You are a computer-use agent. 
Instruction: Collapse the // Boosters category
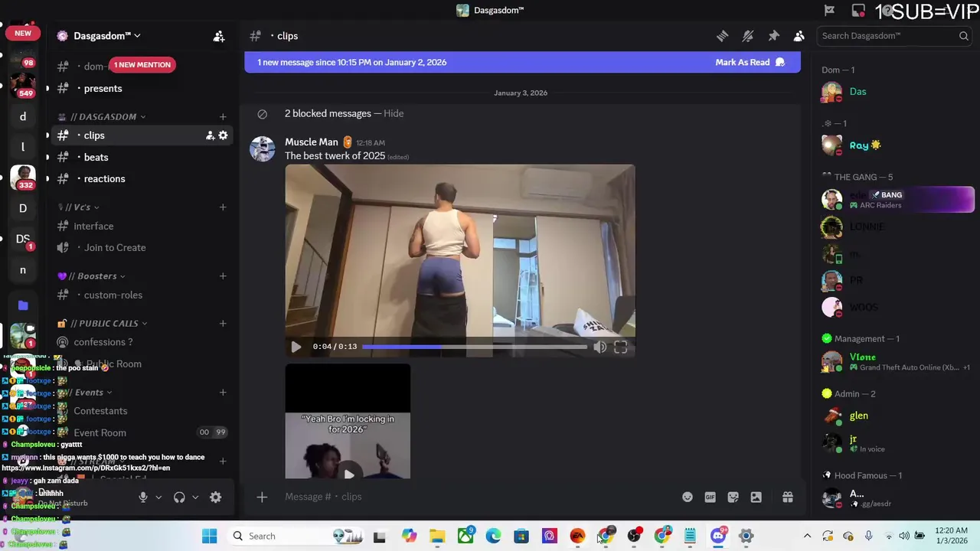(91, 275)
